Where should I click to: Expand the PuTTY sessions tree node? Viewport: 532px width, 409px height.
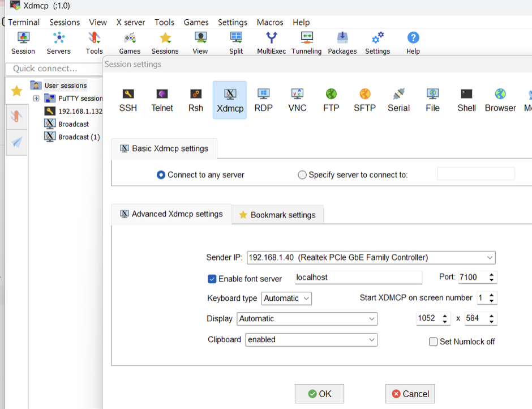tap(36, 99)
